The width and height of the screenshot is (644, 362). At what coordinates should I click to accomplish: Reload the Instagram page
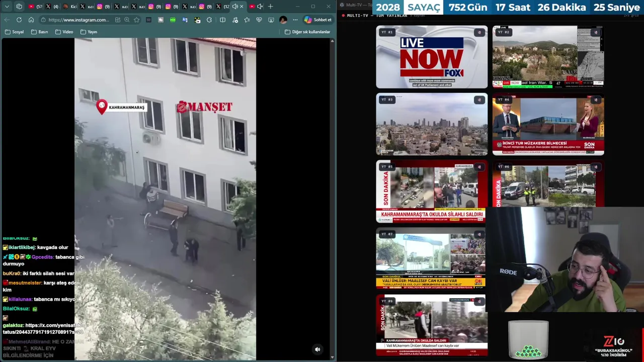(19, 20)
